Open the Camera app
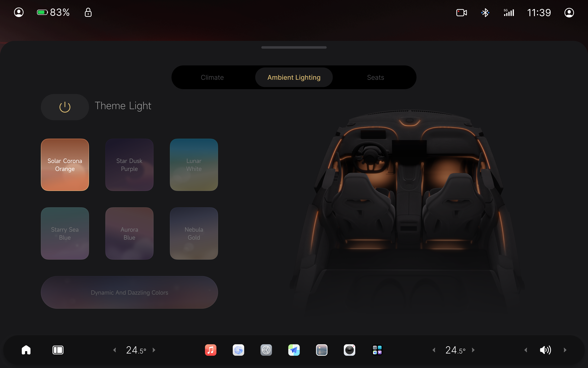The width and height of the screenshot is (588, 368). point(350,350)
